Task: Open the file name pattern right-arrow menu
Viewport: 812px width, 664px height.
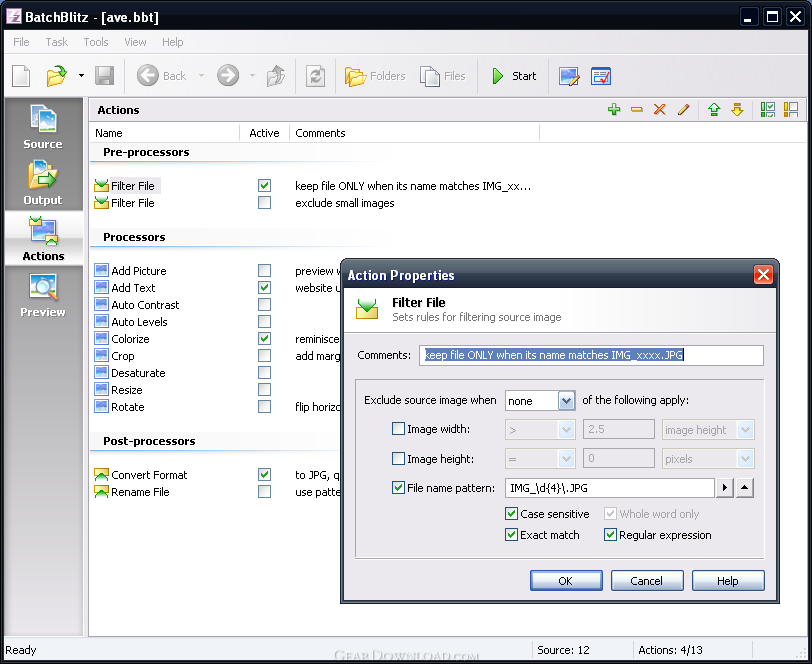Action: 726,488
